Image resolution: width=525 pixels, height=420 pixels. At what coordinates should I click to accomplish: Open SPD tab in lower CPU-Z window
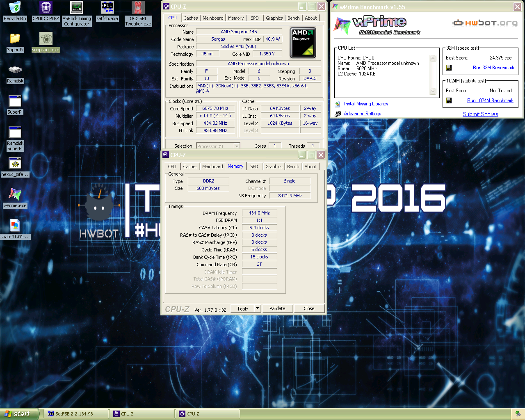point(254,167)
